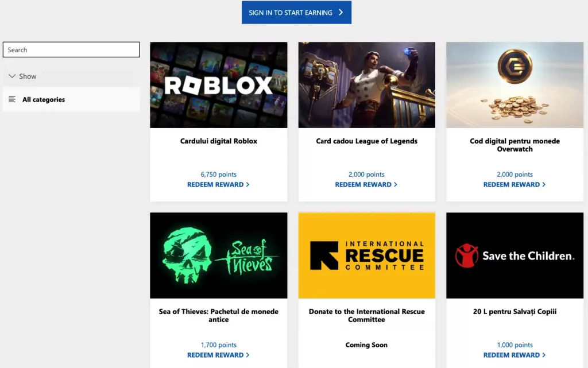Redeem reward for Overwatch coins code

(x=514, y=184)
